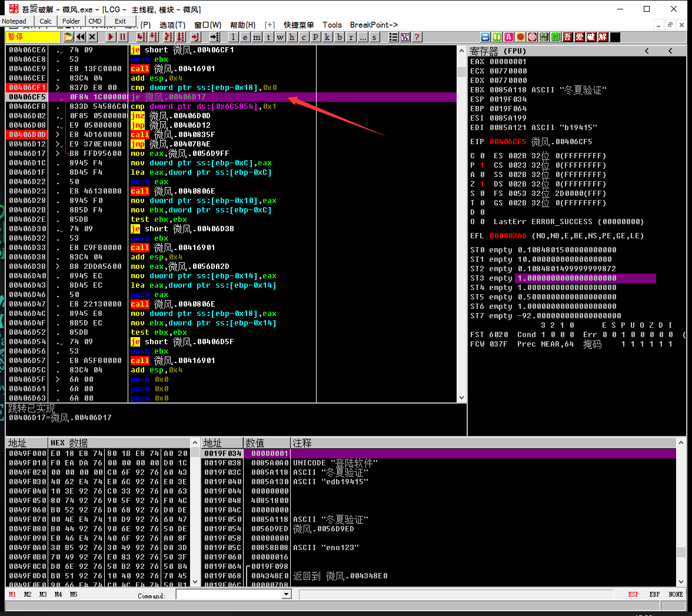Select address row 00406D0D in disassembly
Viewport: 692px width, 616px height.
[x=27, y=135]
